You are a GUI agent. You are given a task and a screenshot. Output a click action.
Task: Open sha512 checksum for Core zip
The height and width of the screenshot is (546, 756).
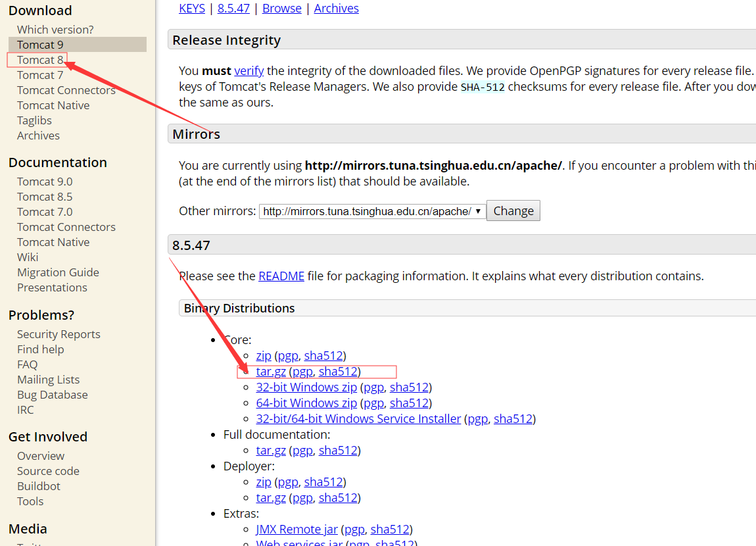323,355
